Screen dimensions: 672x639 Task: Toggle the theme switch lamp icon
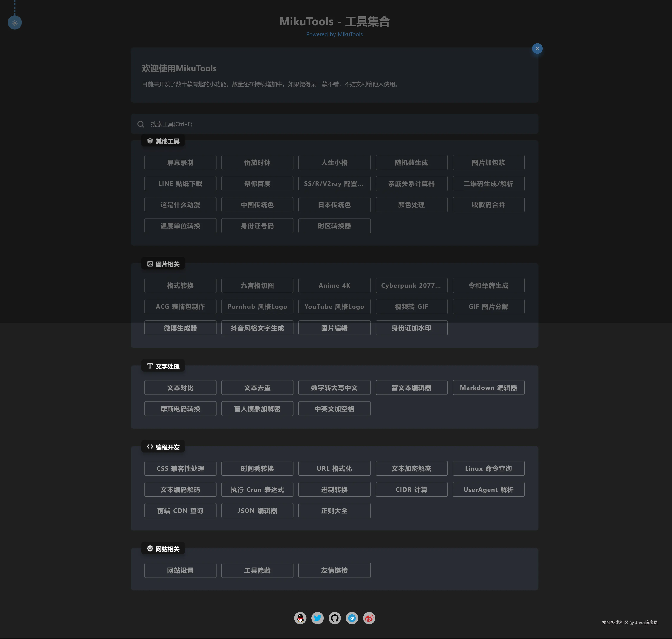(x=15, y=23)
